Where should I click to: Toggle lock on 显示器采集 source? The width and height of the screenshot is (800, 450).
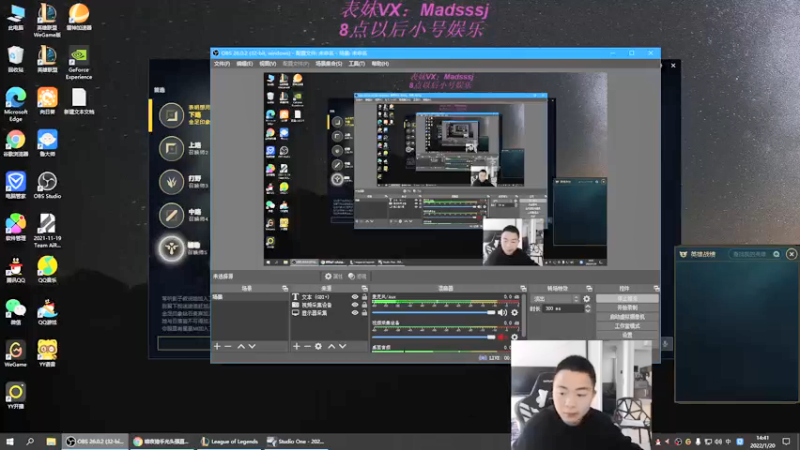coord(364,313)
